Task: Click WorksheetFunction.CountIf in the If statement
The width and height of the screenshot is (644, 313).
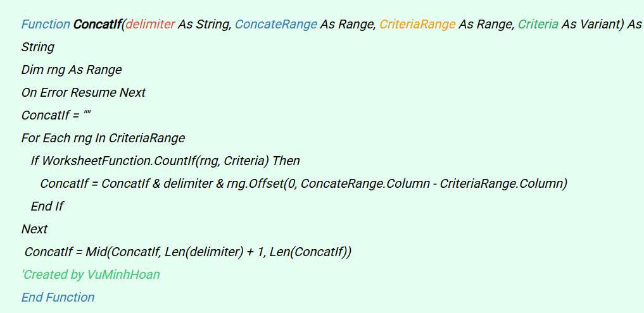Action: click(118, 161)
